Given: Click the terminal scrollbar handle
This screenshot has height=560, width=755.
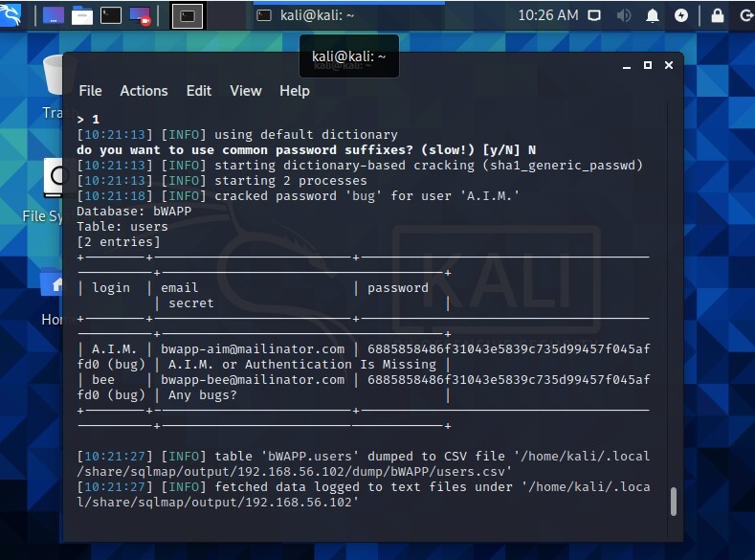Looking at the screenshot, I should pyautogui.click(x=673, y=502).
